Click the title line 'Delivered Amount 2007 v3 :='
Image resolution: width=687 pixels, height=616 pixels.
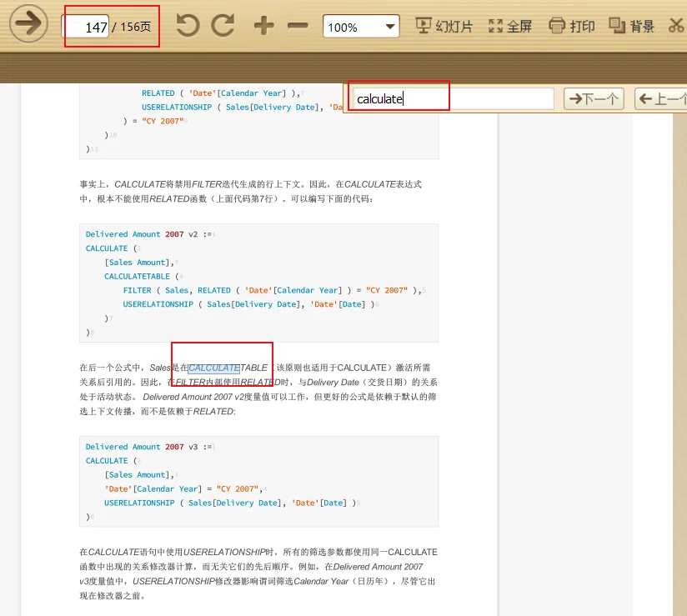pos(149,447)
